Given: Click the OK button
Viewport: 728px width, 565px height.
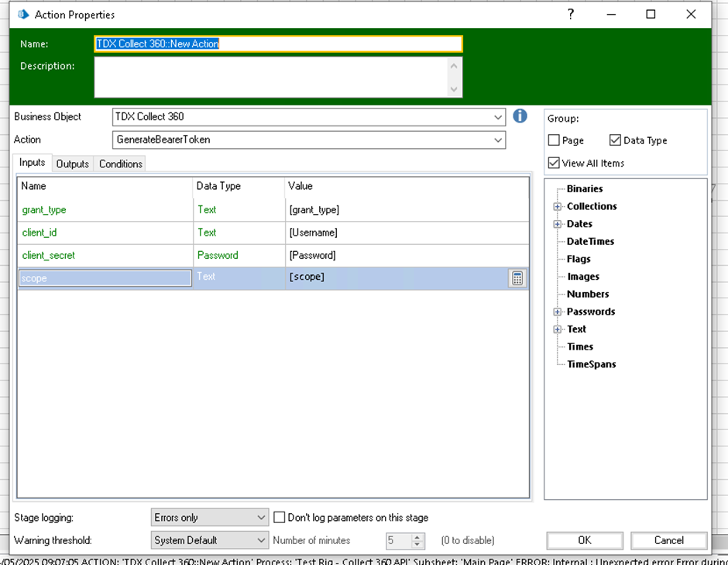Looking at the screenshot, I should coord(584,540).
